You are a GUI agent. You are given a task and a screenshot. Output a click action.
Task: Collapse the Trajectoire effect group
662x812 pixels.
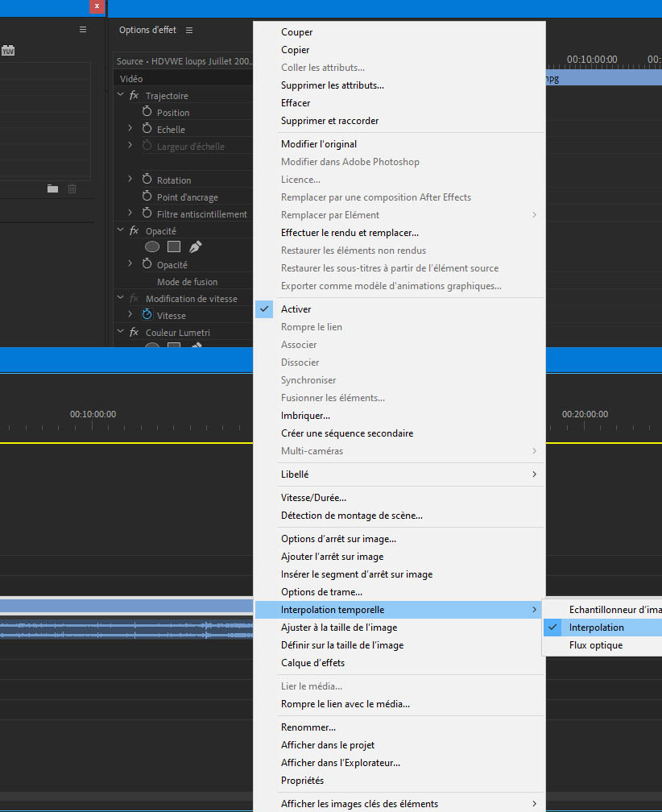pos(121,95)
